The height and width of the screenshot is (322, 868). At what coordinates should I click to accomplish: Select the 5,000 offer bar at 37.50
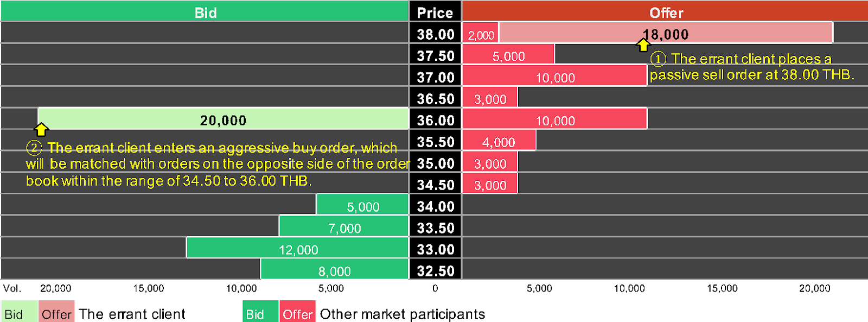pos(508,55)
